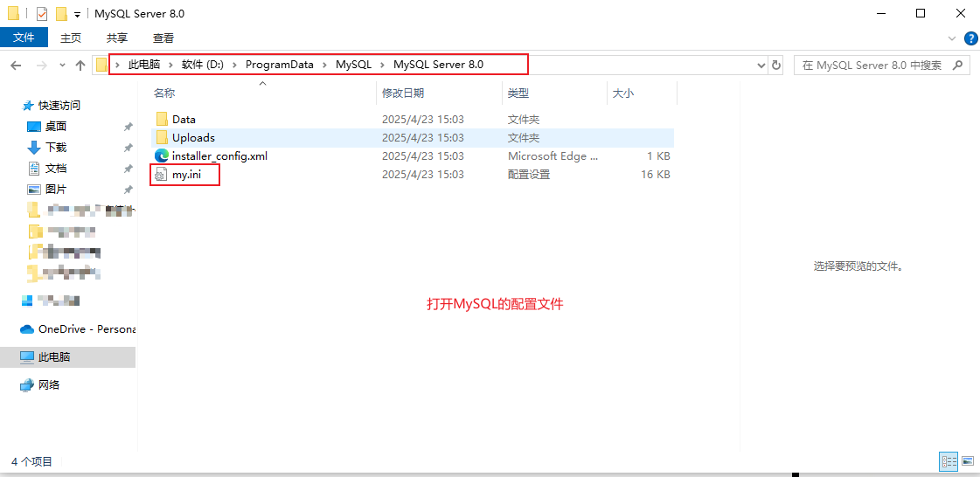The height and width of the screenshot is (477, 980).
Task: Click Uploads row 文件夹 type cell
Action: coord(524,137)
